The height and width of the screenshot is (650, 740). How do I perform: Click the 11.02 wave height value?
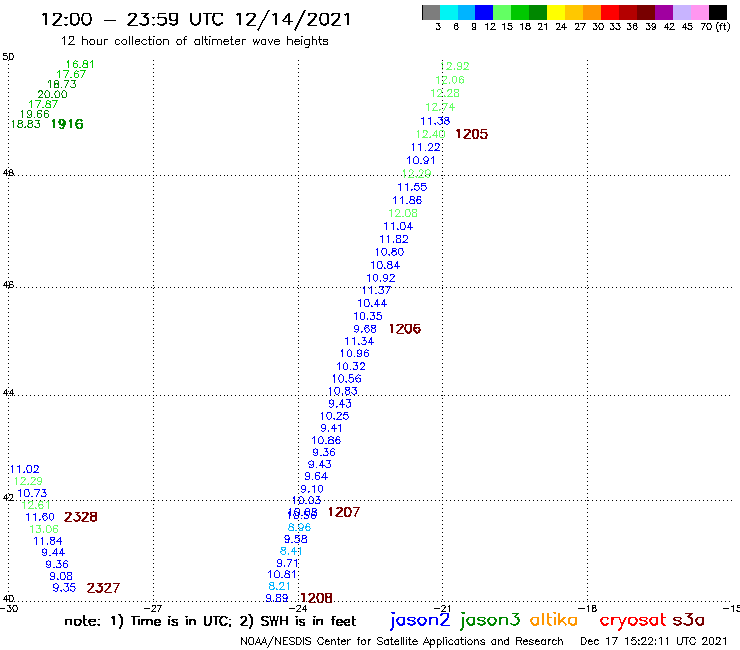coord(25,469)
